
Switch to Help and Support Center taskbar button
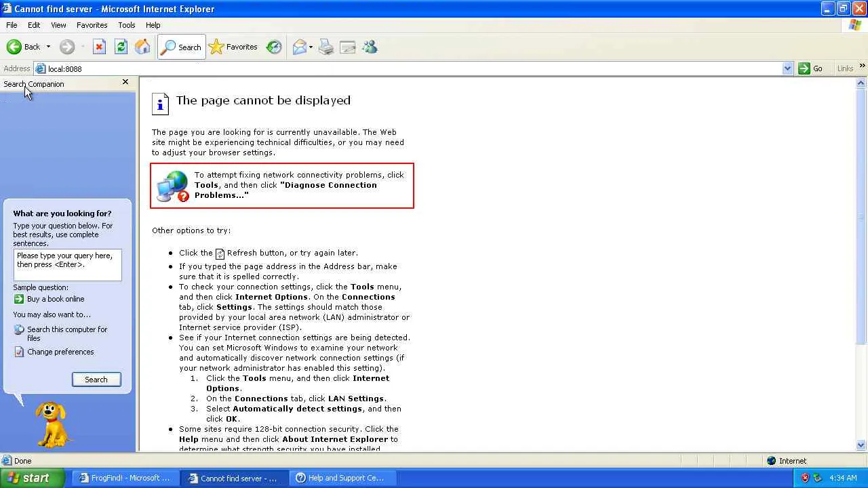click(342, 478)
